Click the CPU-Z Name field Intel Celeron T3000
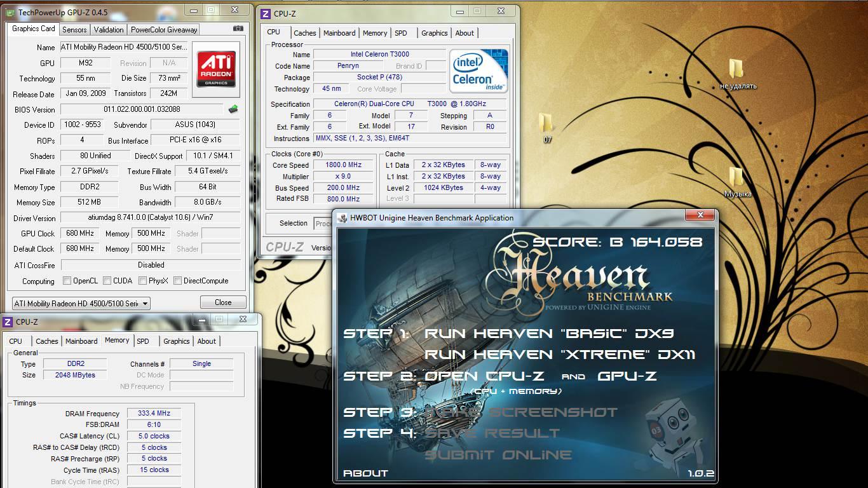Viewport: 868px width, 488px height. click(x=379, y=55)
